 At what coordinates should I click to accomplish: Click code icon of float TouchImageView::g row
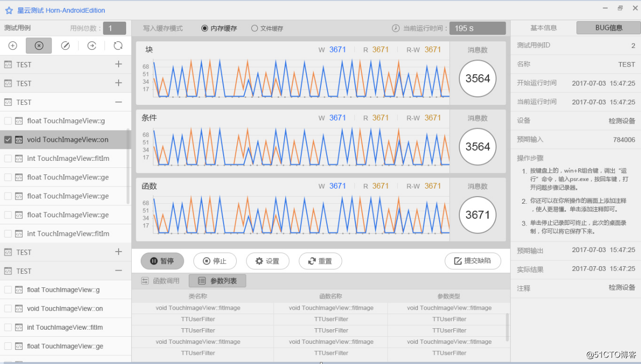19,121
